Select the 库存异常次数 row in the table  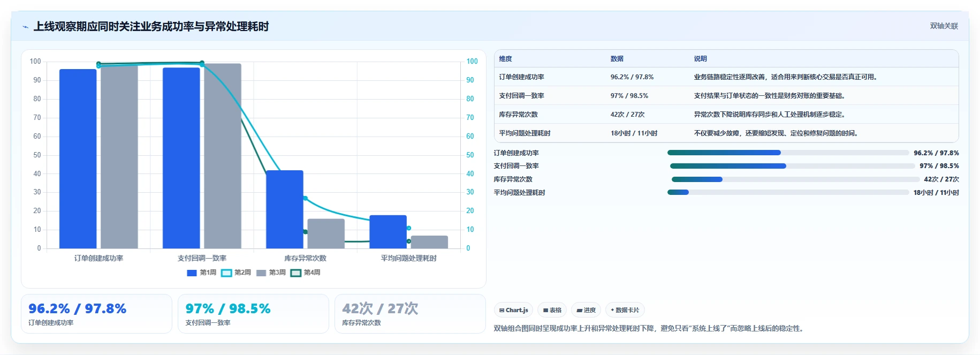pyautogui.click(x=726, y=115)
